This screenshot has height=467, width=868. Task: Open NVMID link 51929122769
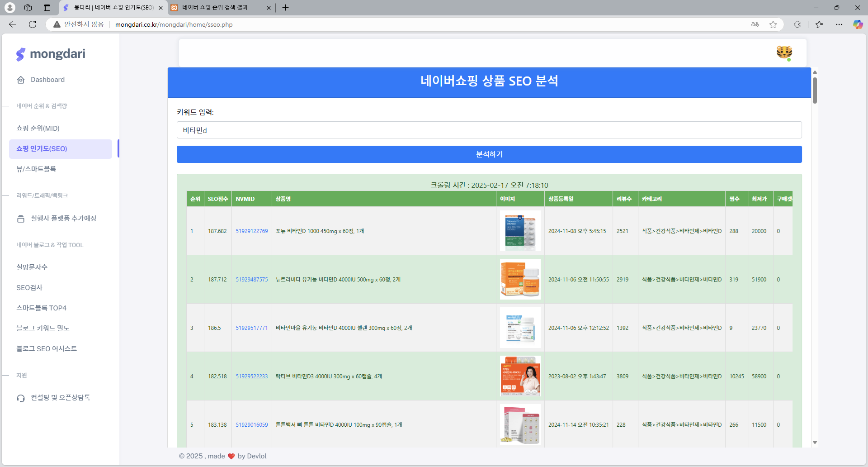(251, 231)
